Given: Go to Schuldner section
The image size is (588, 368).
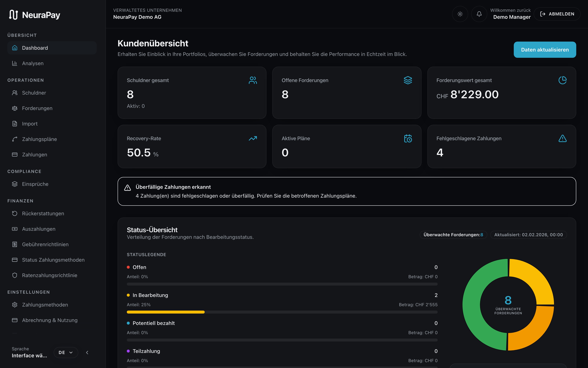Looking at the screenshot, I should click(x=52, y=93).
